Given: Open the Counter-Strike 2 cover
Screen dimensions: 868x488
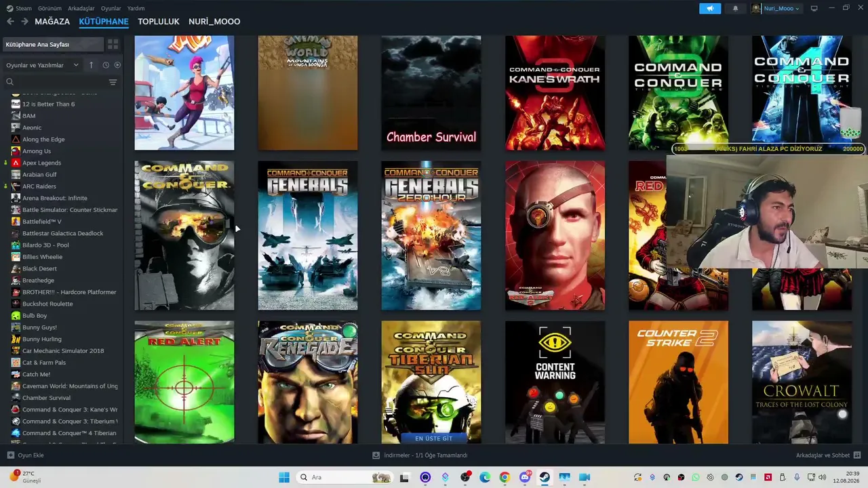Looking at the screenshot, I should (678, 382).
